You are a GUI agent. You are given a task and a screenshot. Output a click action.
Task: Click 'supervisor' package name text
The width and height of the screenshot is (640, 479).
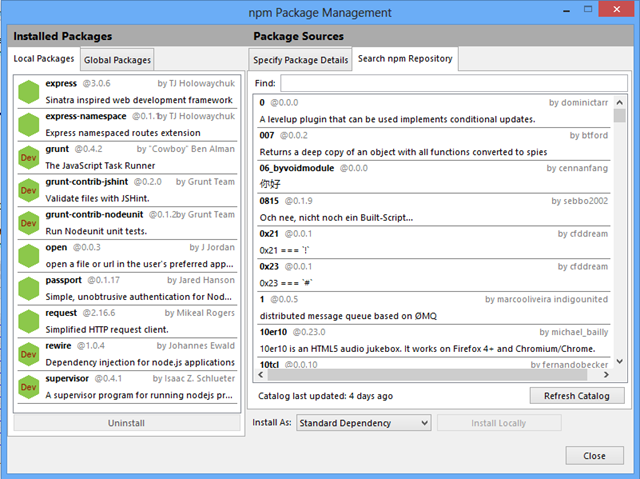coord(67,379)
